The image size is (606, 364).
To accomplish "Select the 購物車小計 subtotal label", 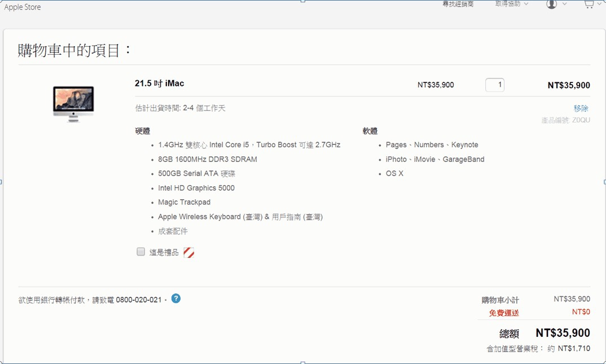I will [x=500, y=300].
